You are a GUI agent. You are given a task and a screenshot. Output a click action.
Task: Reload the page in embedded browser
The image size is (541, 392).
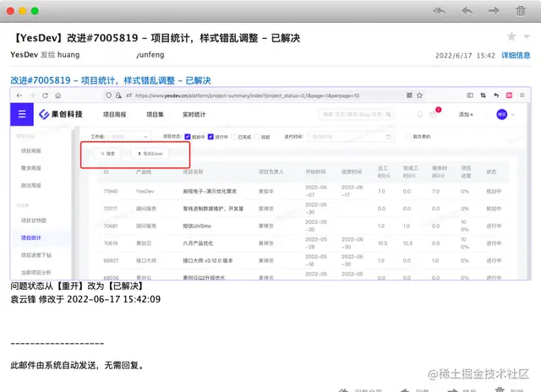[x=45, y=95]
